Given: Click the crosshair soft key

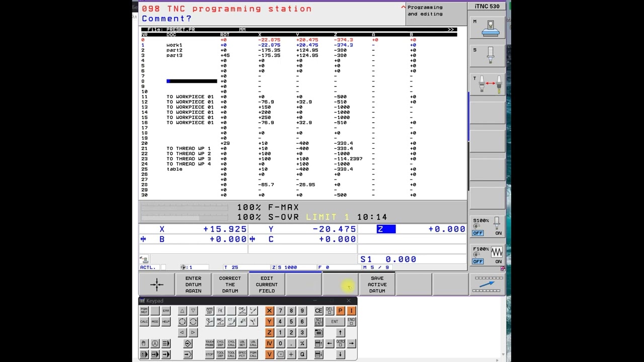Looking at the screenshot, I should pos(156,285).
